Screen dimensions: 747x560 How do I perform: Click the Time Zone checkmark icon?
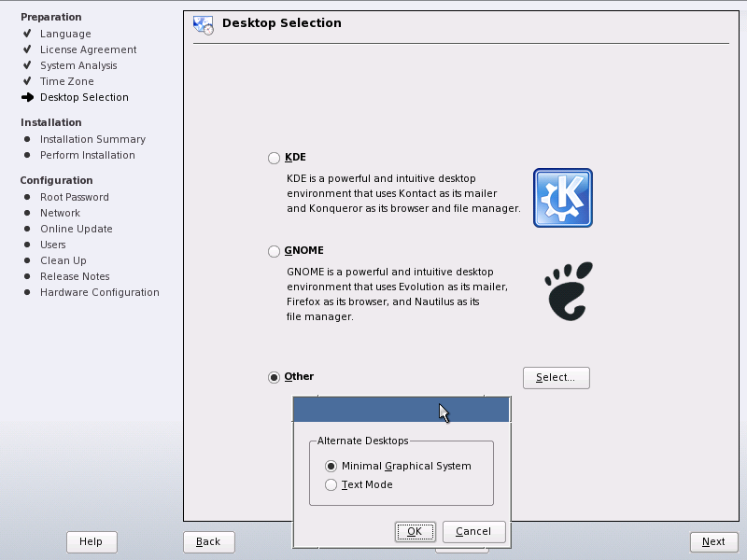pyautogui.click(x=27, y=80)
